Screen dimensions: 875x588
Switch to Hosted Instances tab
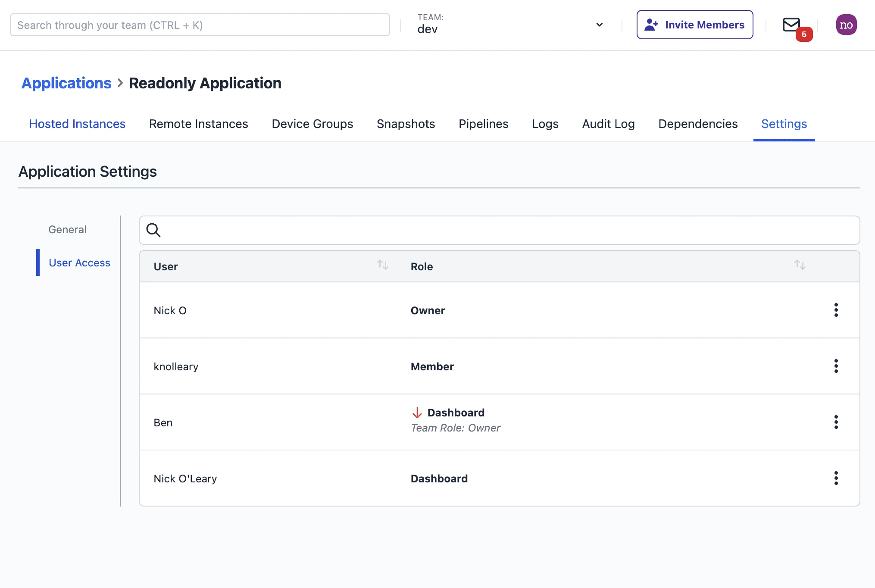click(x=77, y=124)
